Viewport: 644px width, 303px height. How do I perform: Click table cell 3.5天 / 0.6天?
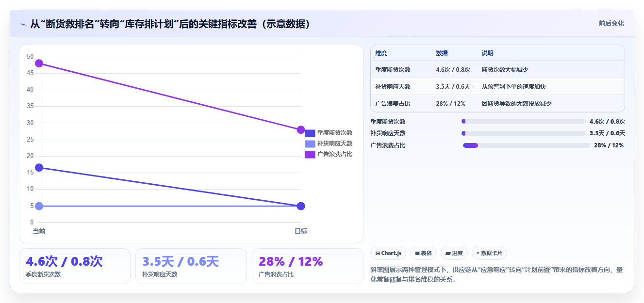pos(453,87)
